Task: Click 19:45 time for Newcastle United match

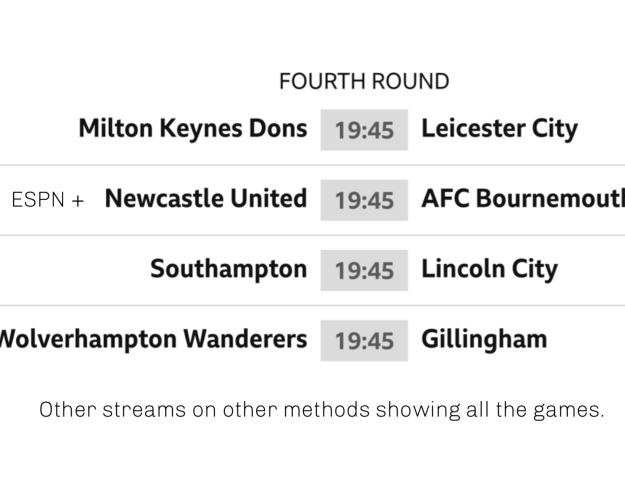Action: point(364,200)
